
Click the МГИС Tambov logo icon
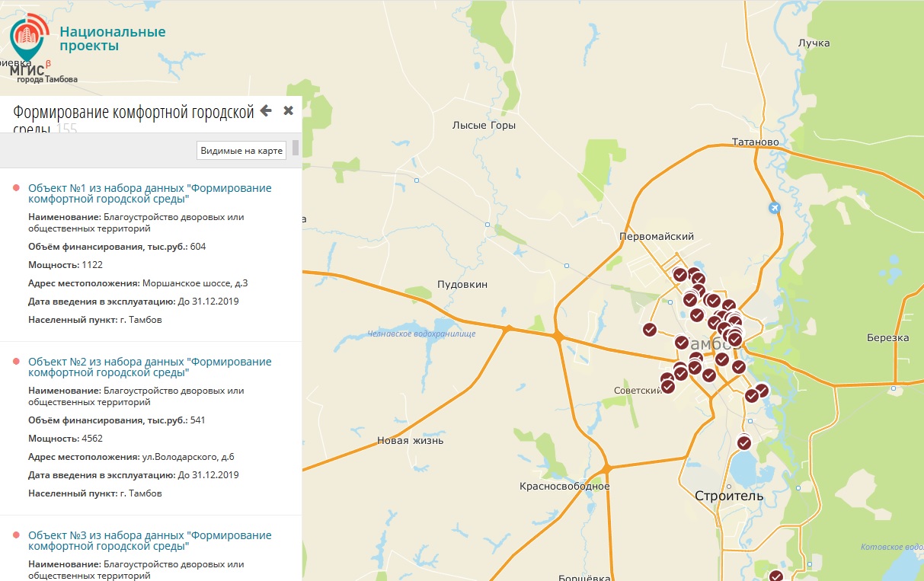[x=28, y=37]
